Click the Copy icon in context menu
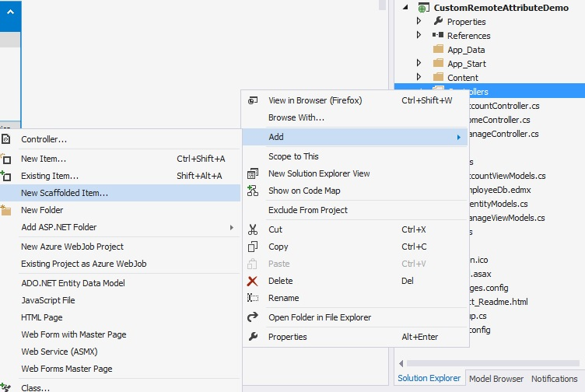 (x=252, y=247)
